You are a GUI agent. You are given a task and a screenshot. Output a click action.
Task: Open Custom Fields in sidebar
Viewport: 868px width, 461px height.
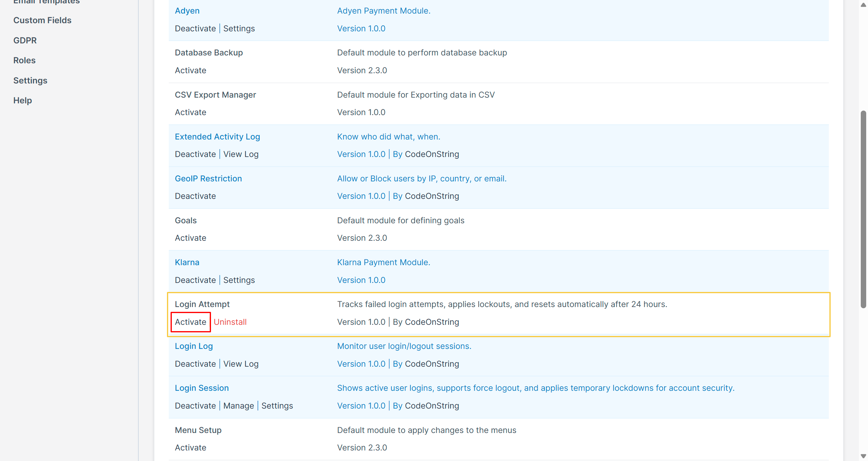tap(42, 20)
